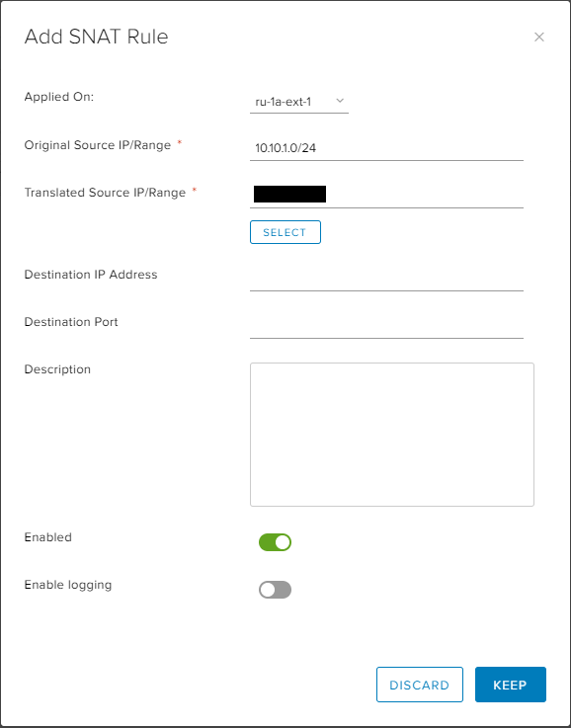Click inside the Destination Port field
The width and height of the screenshot is (571, 728).
386,326
